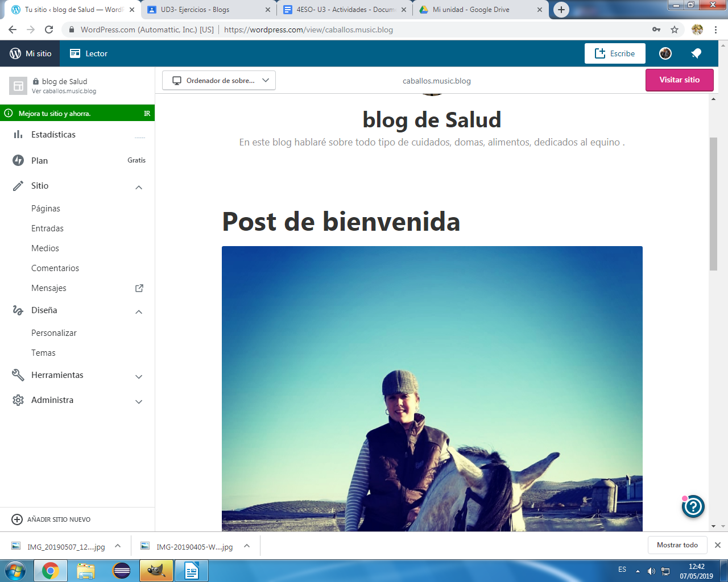The image size is (728, 582).
Task: Click the notifications bell icon
Action: click(696, 53)
